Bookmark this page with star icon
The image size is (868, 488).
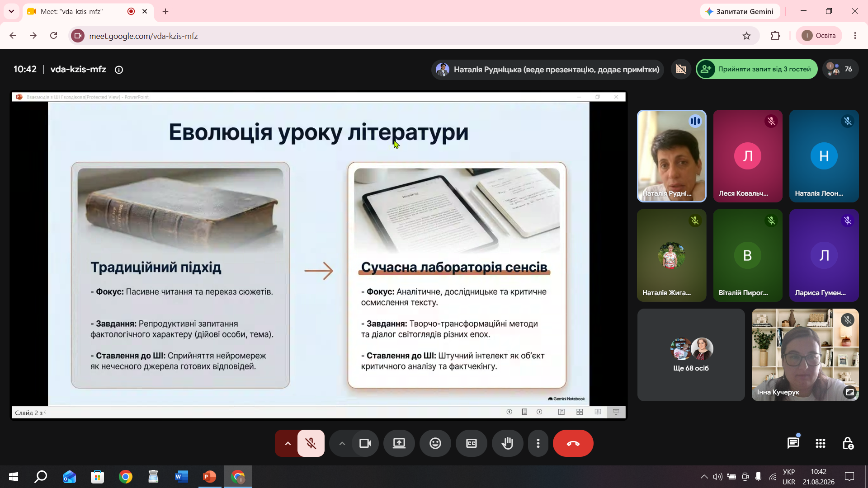click(746, 36)
